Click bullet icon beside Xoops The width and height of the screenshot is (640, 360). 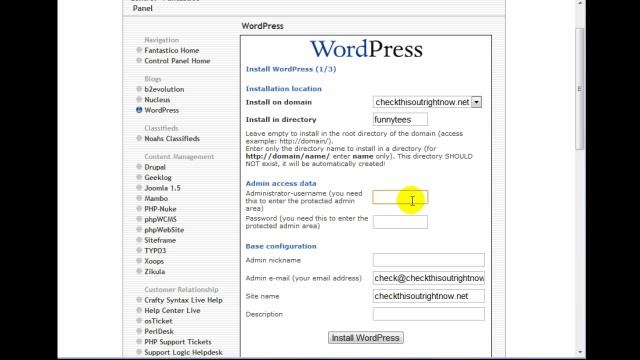tap(139, 261)
